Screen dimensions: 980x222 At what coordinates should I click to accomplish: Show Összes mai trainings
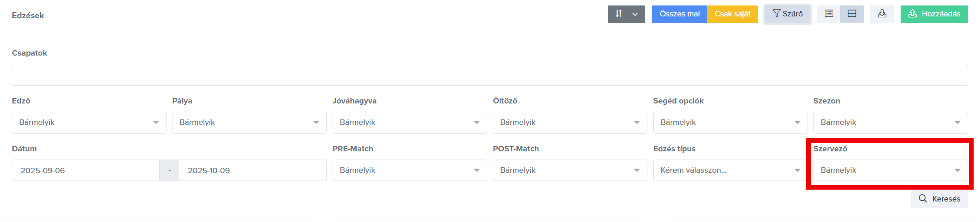pos(679,14)
